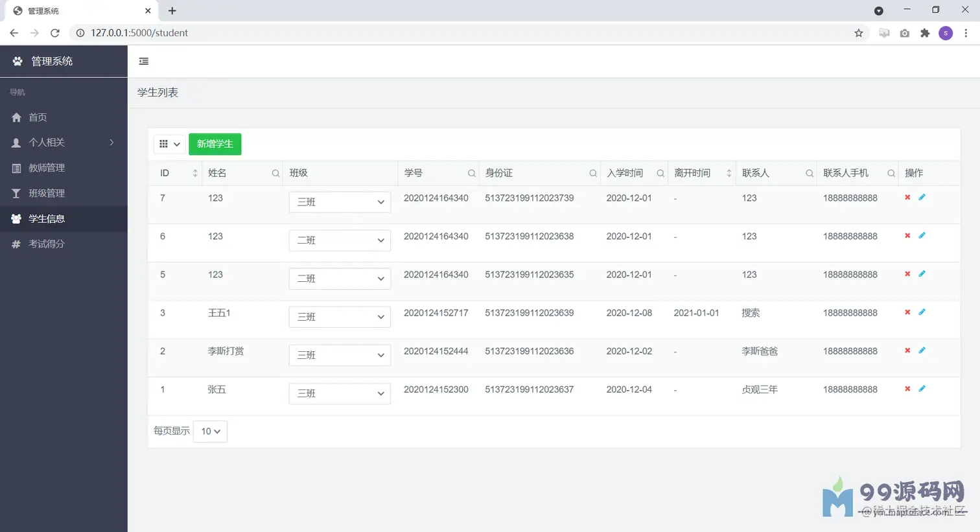Open class dropdown for ID 7
The height and width of the screenshot is (532, 980).
pyautogui.click(x=340, y=202)
